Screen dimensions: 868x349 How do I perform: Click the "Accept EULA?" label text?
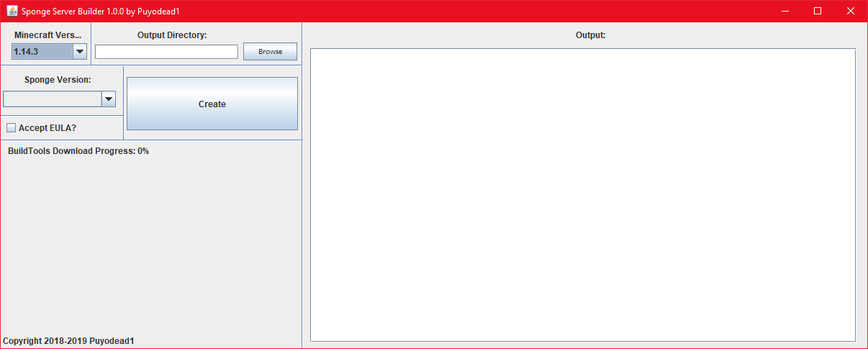pyautogui.click(x=48, y=128)
